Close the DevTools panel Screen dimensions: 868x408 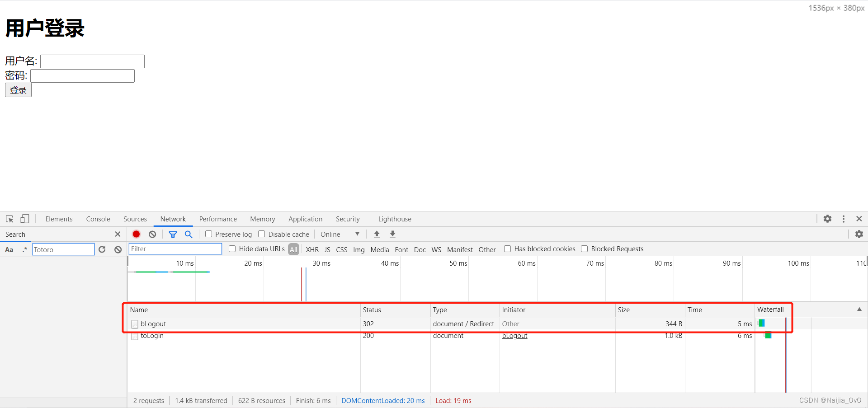[859, 219]
